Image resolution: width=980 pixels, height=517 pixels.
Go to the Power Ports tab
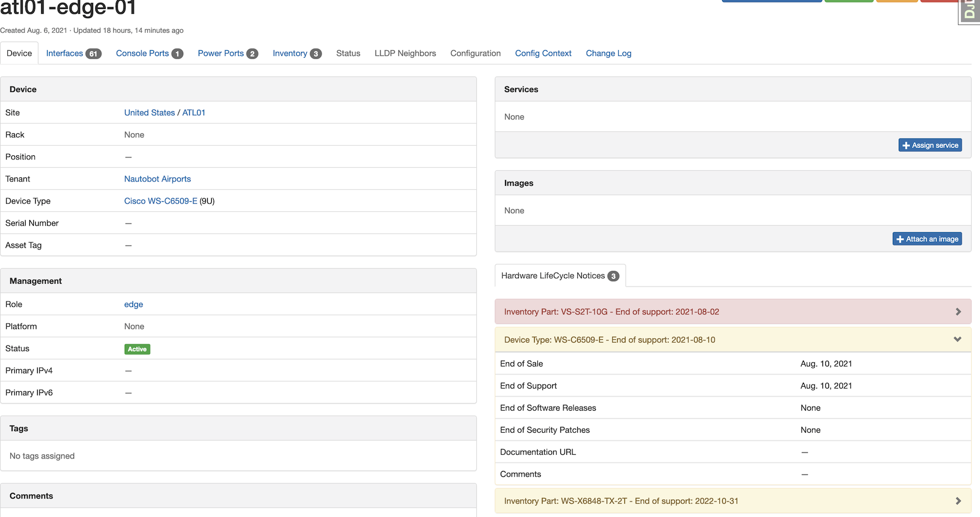tap(220, 53)
